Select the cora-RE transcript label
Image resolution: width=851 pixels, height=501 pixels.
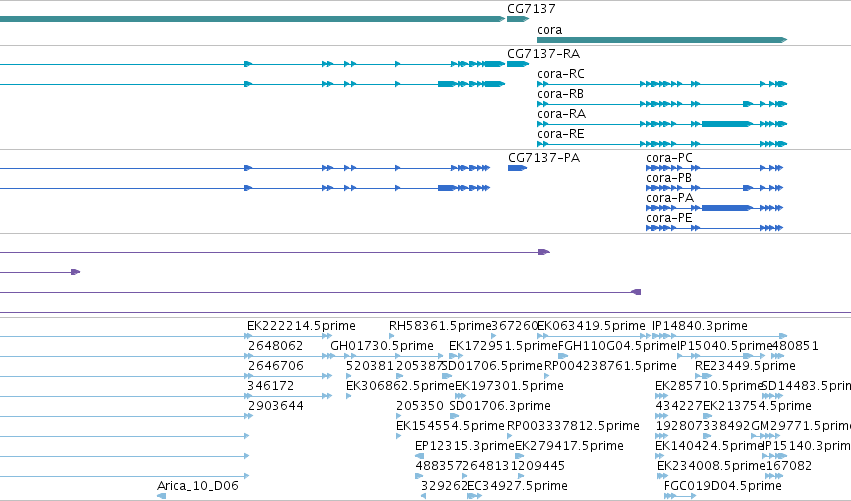click(x=561, y=134)
